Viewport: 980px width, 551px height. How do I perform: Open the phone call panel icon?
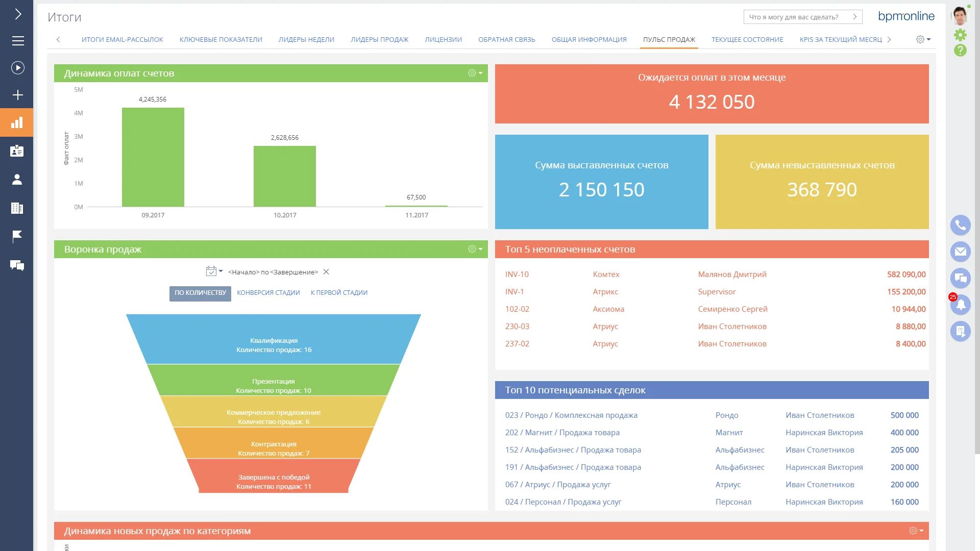(x=960, y=225)
